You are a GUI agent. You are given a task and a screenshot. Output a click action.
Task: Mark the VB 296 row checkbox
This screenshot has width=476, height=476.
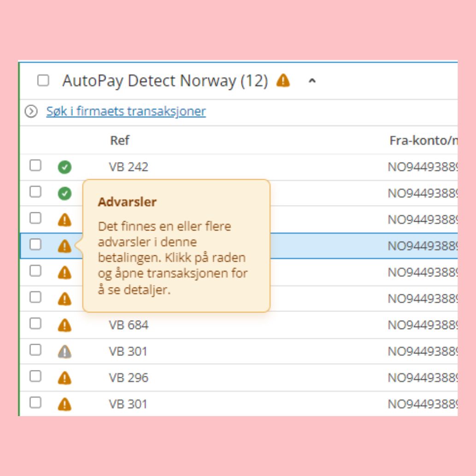[35, 376]
